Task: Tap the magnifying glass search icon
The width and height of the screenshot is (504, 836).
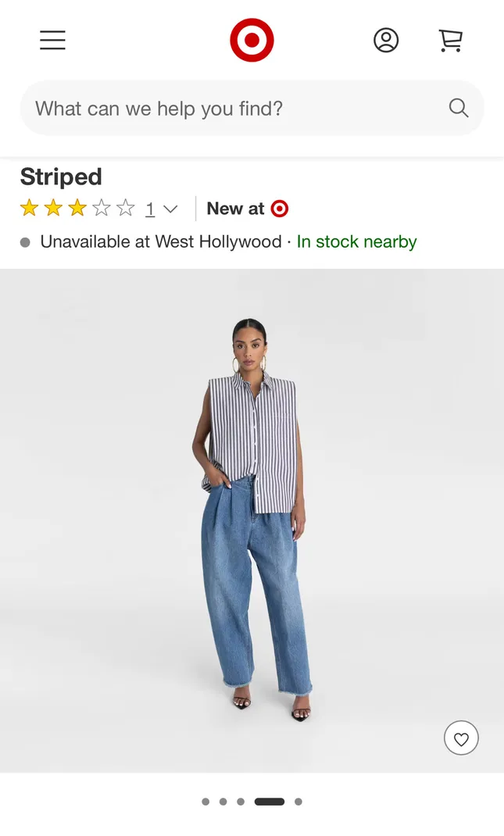Action: coord(459,108)
